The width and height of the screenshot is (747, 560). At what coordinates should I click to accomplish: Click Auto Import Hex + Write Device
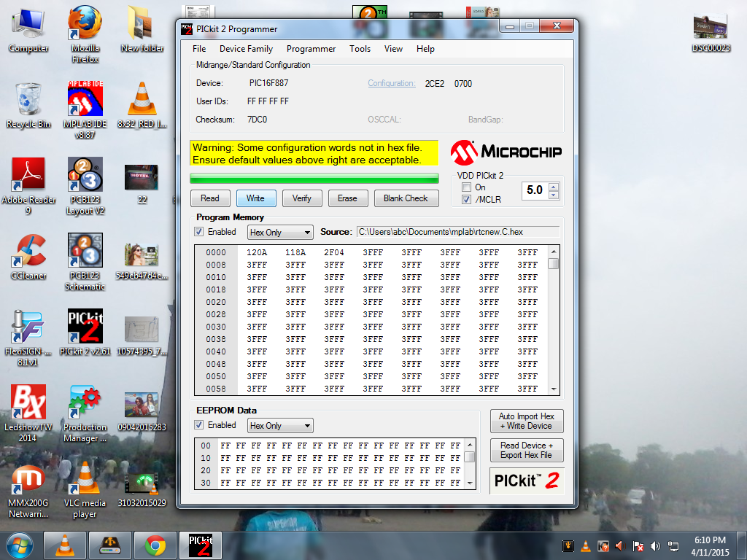point(527,421)
